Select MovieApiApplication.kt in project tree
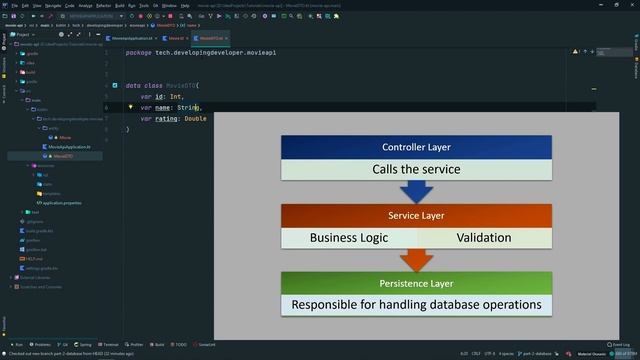The image size is (640, 360). tap(67, 147)
